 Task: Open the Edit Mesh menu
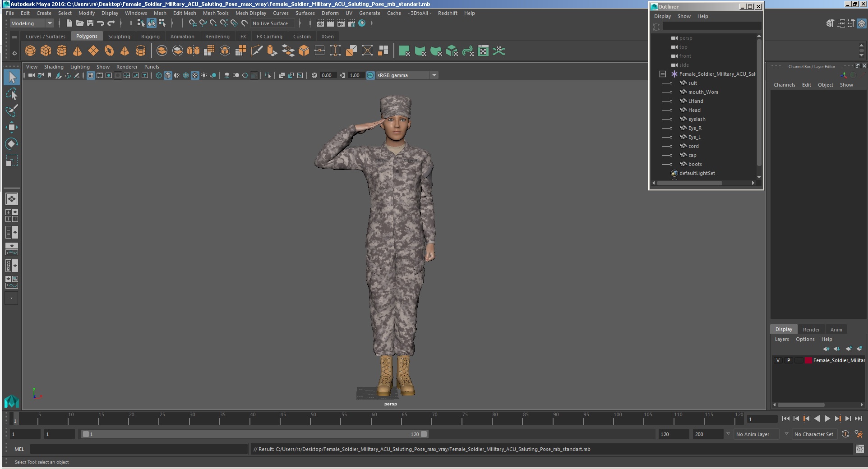coord(185,13)
